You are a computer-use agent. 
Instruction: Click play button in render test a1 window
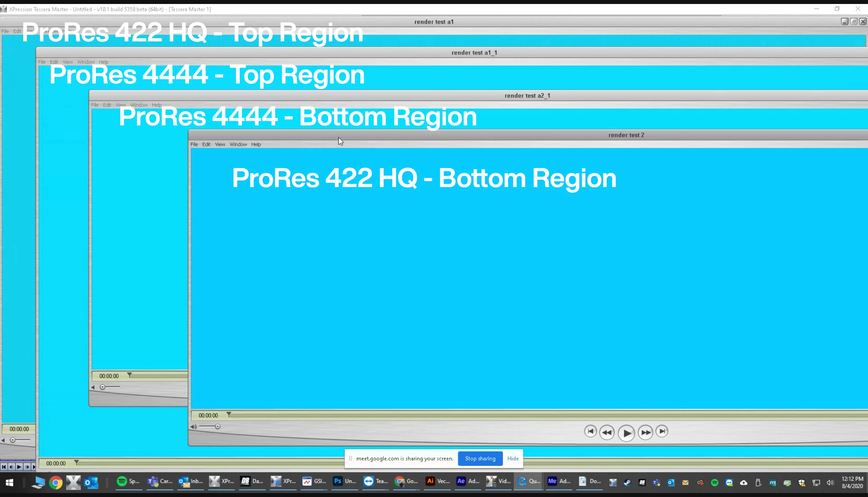pyautogui.click(x=19, y=466)
